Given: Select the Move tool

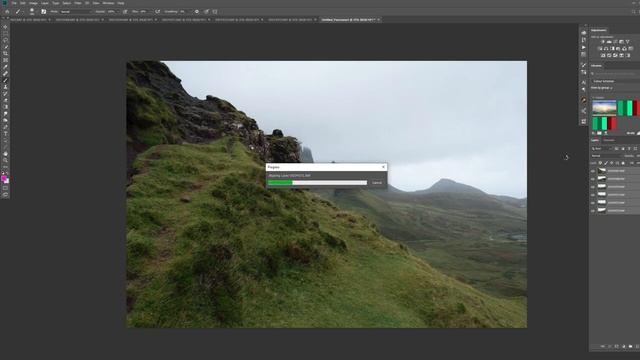Looking at the screenshot, I should 5,27.
